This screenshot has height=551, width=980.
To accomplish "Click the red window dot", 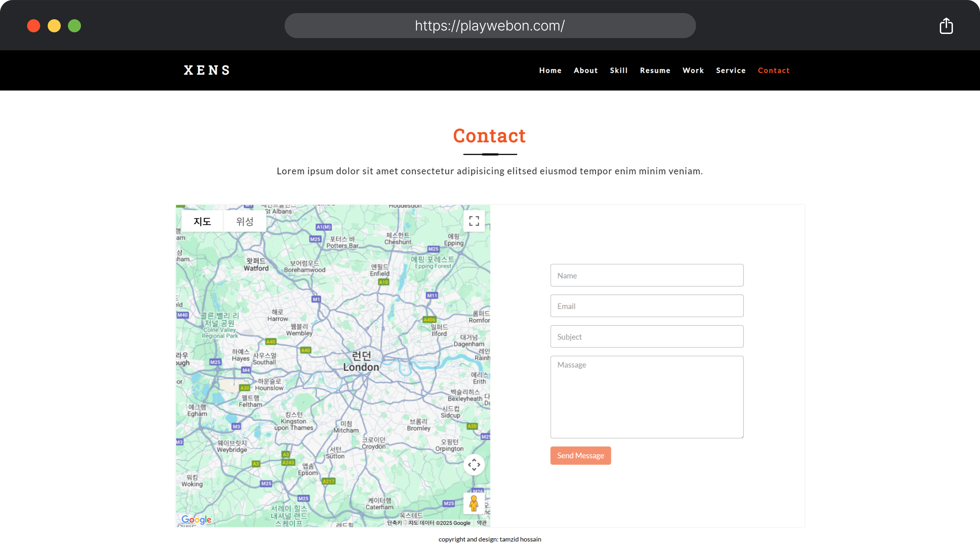I will click(x=34, y=26).
